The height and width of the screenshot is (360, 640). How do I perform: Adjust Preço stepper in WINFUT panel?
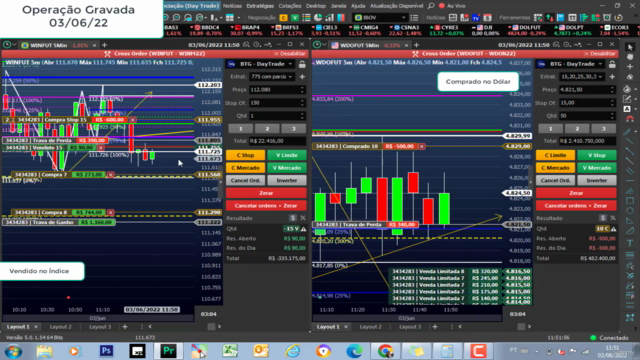coord(302,90)
